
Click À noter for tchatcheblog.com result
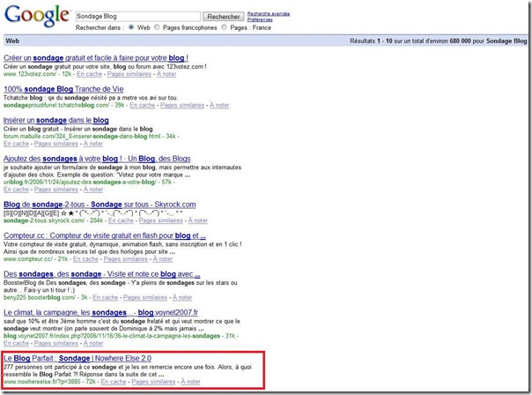click(219, 105)
